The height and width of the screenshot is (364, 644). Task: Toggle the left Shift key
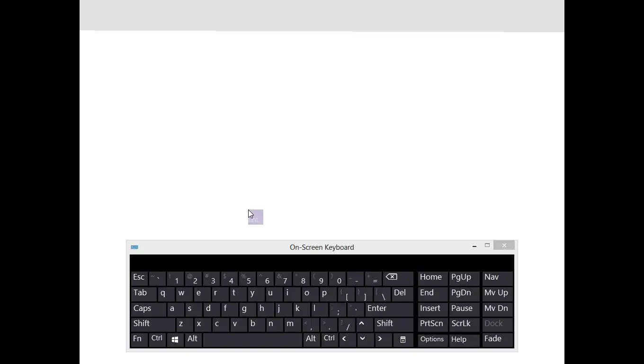pos(153,324)
